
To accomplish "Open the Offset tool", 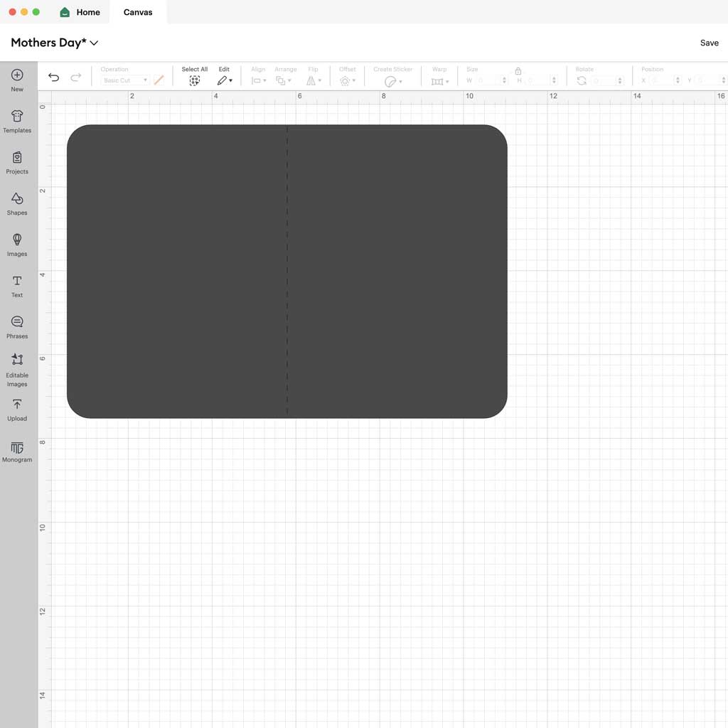I will (347, 81).
